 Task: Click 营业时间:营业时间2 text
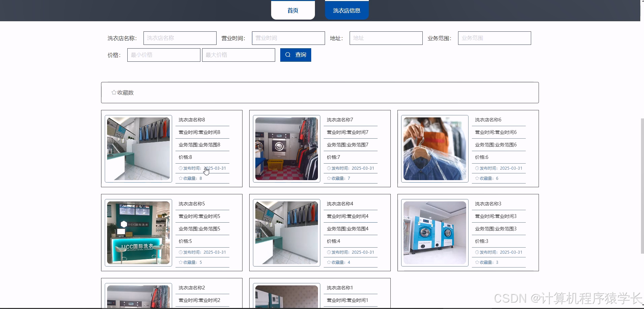[199, 300]
